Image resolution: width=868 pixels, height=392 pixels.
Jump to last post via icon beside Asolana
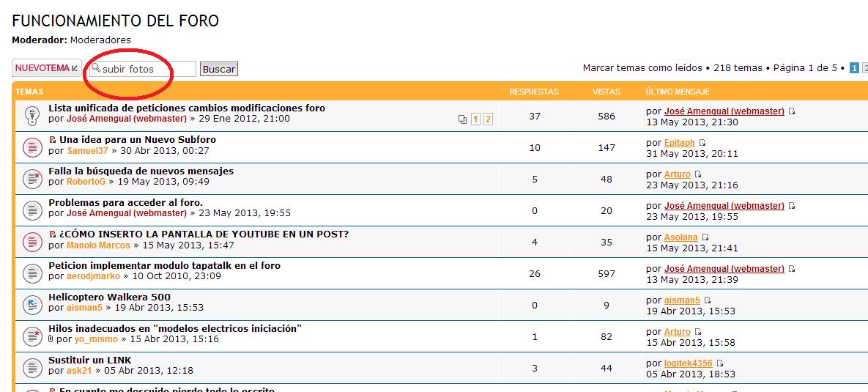coord(705,237)
